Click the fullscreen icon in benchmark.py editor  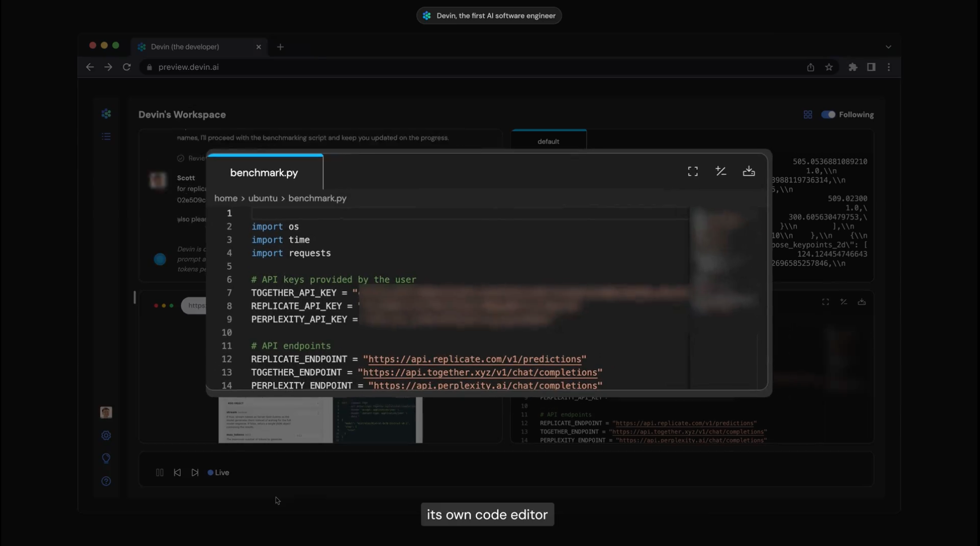point(693,171)
